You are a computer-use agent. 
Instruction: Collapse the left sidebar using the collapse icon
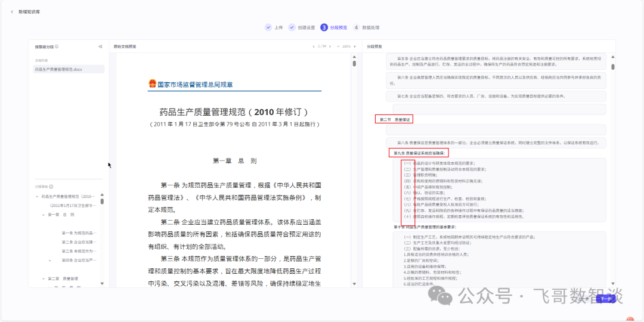point(101,47)
